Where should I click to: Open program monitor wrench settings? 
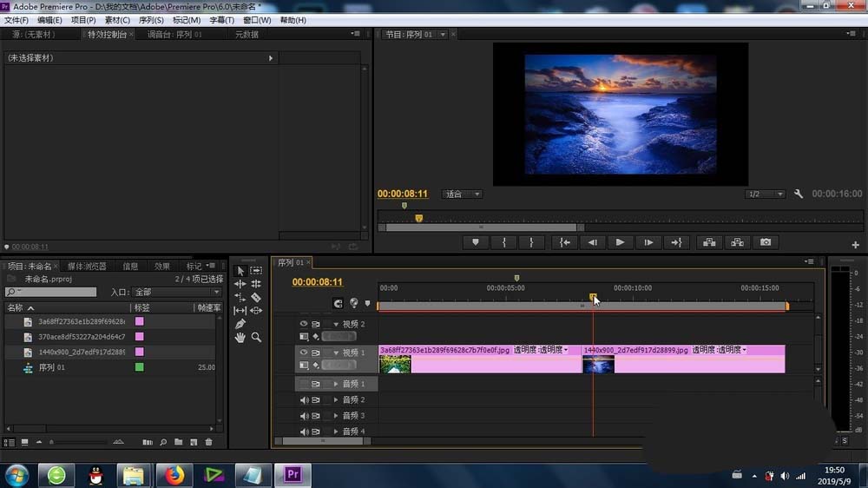click(799, 194)
